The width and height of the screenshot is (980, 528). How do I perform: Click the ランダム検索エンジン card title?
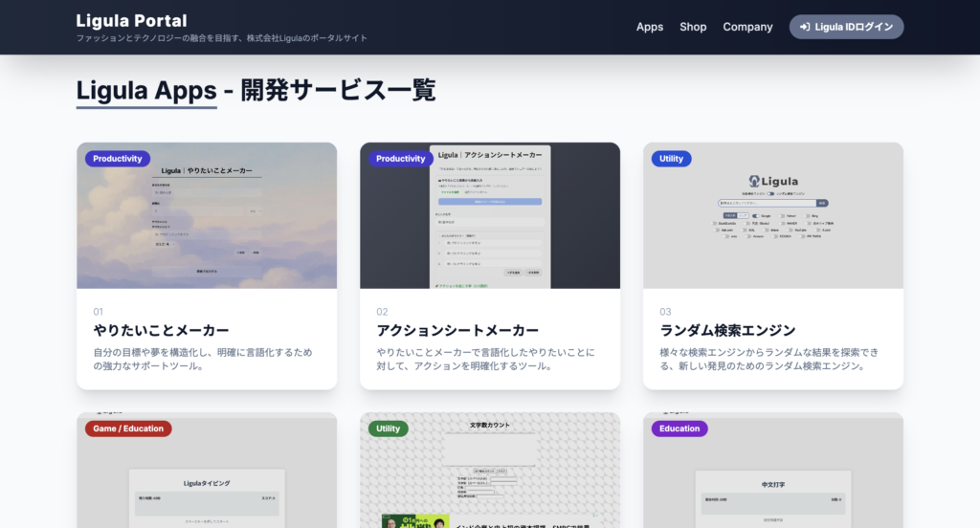click(x=727, y=330)
